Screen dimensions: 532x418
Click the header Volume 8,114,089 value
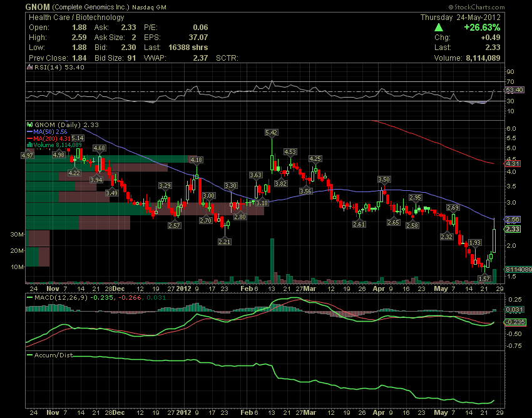point(483,58)
